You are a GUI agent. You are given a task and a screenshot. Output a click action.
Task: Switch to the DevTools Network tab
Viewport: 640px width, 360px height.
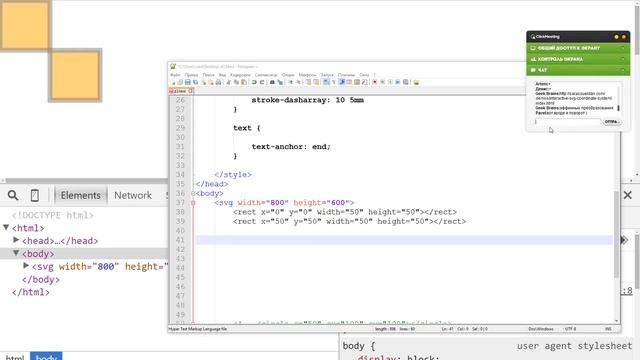(x=133, y=196)
